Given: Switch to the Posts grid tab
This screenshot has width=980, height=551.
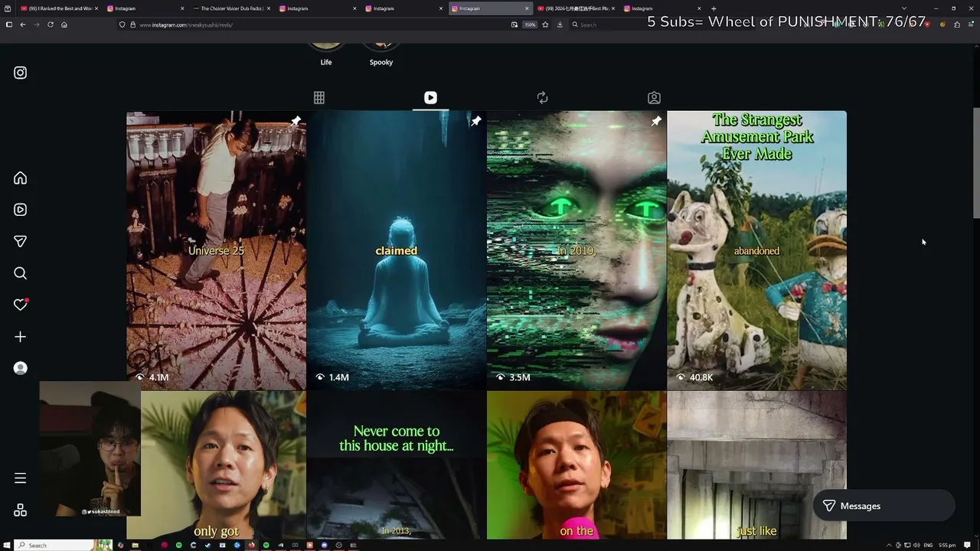Looking at the screenshot, I should 319,98.
